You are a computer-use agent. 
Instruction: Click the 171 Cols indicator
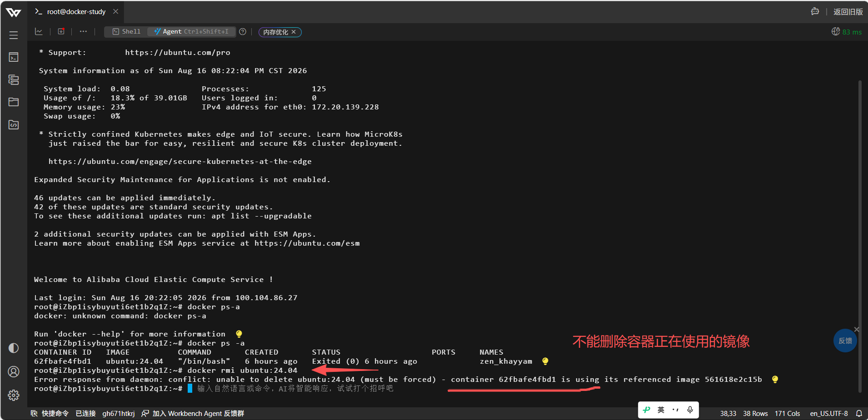click(x=787, y=413)
